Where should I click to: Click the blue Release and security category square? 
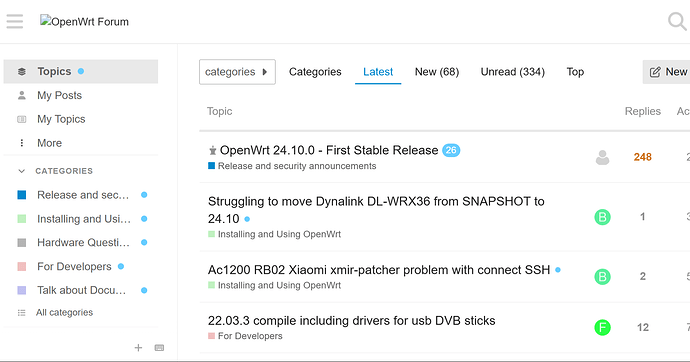pyautogui.click(x=22, y=195)
